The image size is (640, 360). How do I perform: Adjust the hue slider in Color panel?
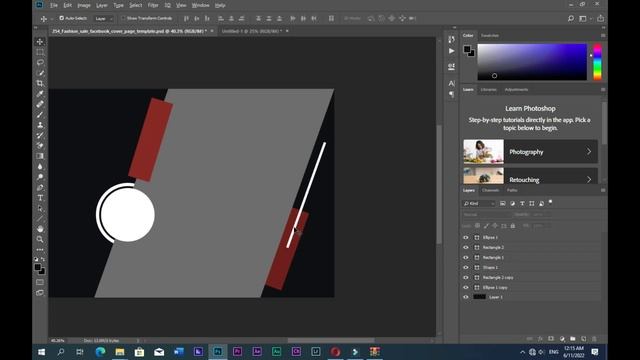tap(597, 62)
